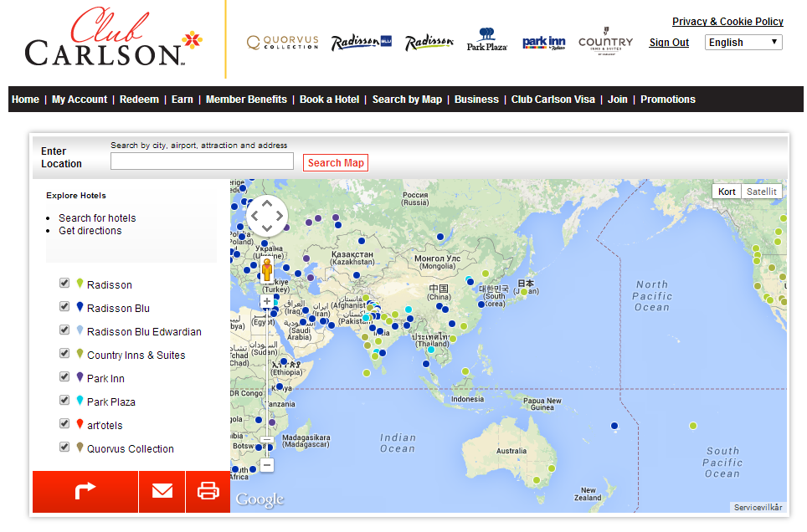Disable the Quorvus Collection checkbox
Viewport: 807px width, 532px height.
point(64,448)
